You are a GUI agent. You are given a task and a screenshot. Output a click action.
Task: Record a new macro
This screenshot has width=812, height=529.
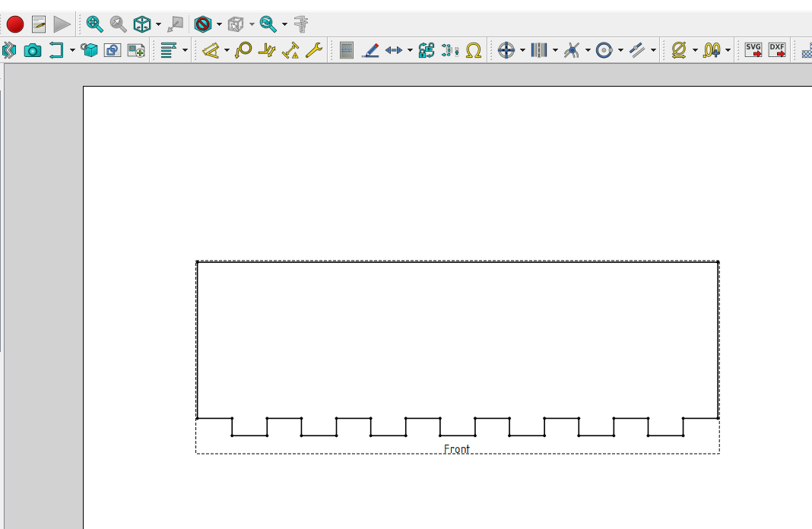[15, 24]
